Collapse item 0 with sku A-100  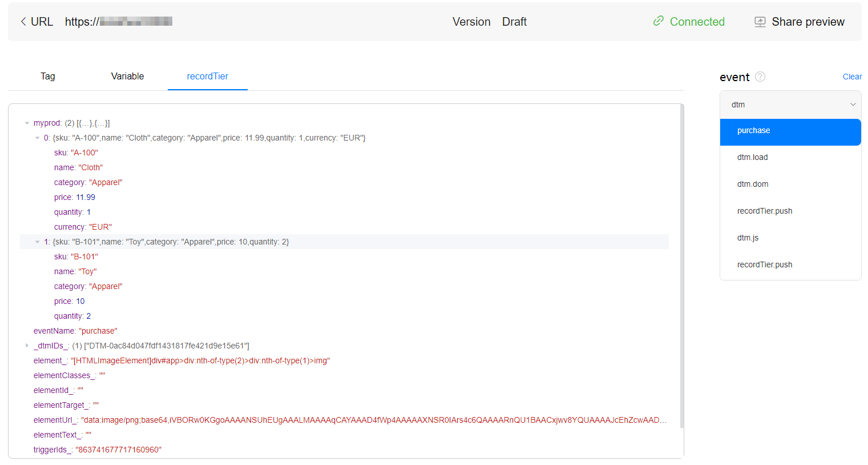point(37,138)
